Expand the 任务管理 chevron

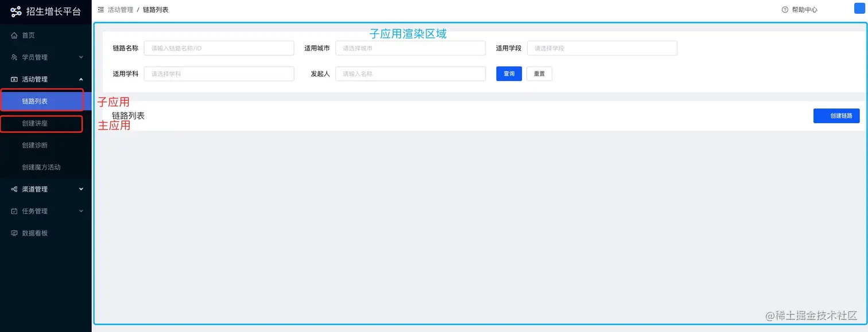81,211
